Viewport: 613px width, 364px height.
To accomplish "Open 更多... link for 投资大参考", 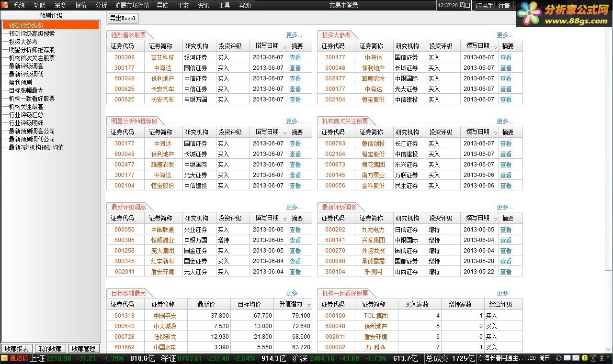I will coord(505,35).
